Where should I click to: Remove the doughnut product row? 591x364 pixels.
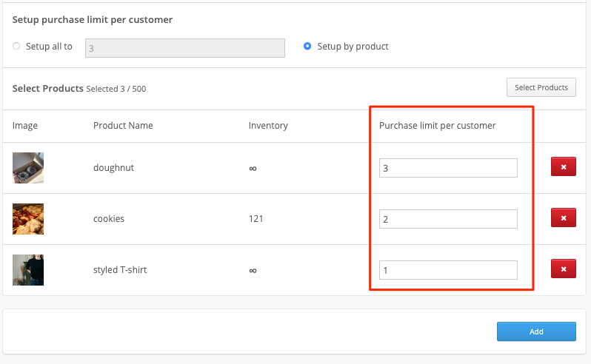563,166
